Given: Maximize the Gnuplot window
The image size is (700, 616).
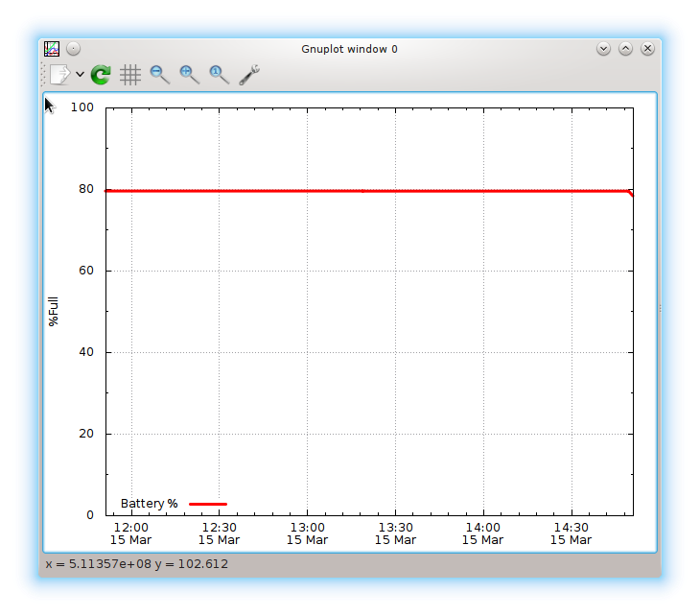Looking at the screenshot, I should point(625,48).
